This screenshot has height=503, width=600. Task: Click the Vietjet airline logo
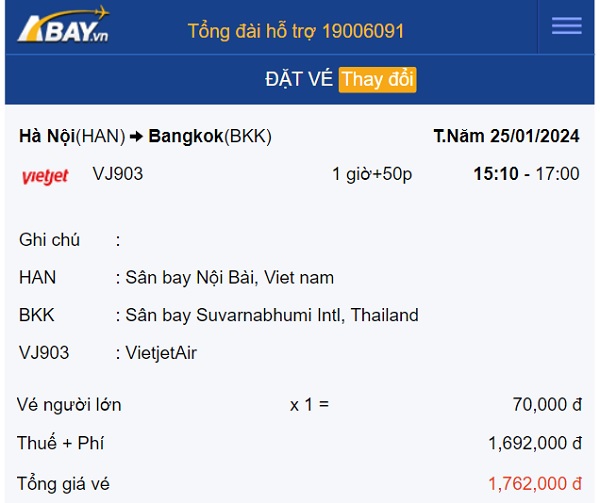click(x=45, y=176)
